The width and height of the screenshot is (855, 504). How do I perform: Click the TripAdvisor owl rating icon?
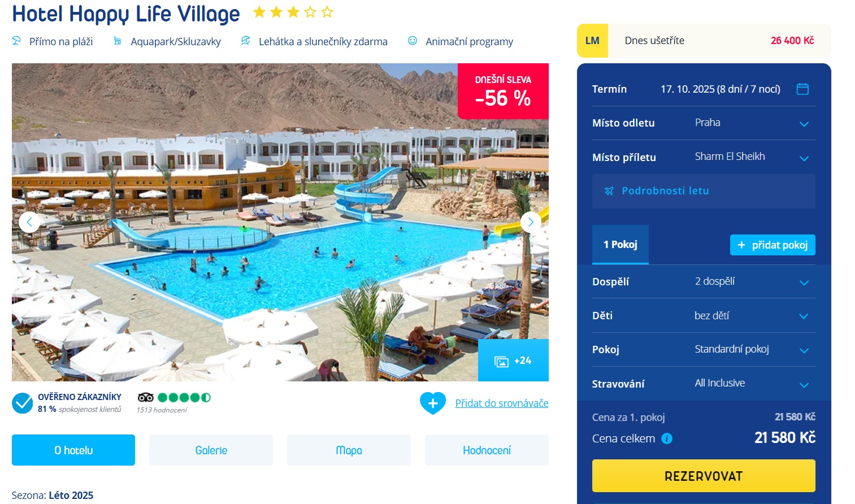[145, 397]
